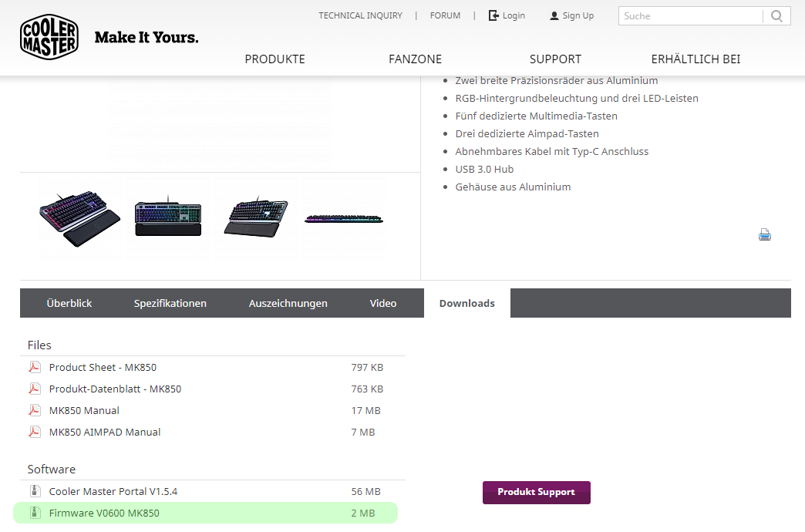Click the PDF icon beside Product Sheet - MK850

point(35,367)
